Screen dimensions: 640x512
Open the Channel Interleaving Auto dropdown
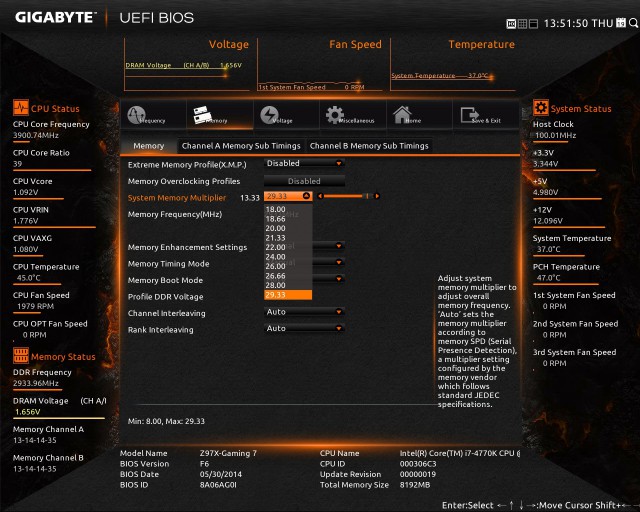304,312
